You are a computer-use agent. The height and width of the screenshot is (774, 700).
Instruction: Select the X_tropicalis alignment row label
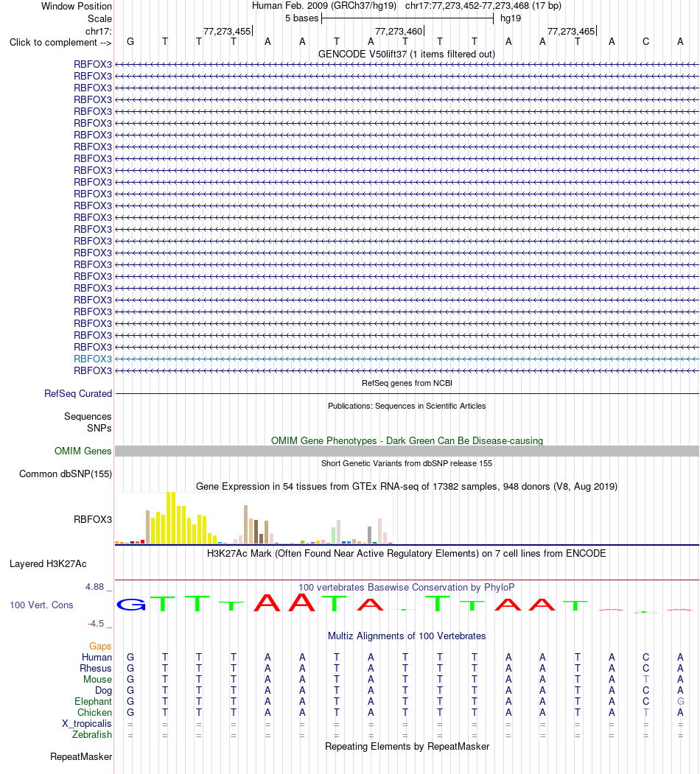[87, 724]
